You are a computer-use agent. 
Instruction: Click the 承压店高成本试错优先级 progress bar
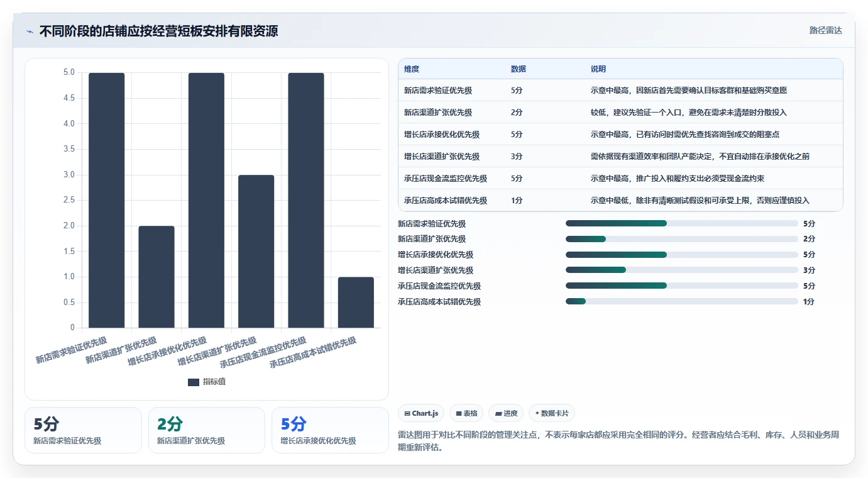click(682, 302)
